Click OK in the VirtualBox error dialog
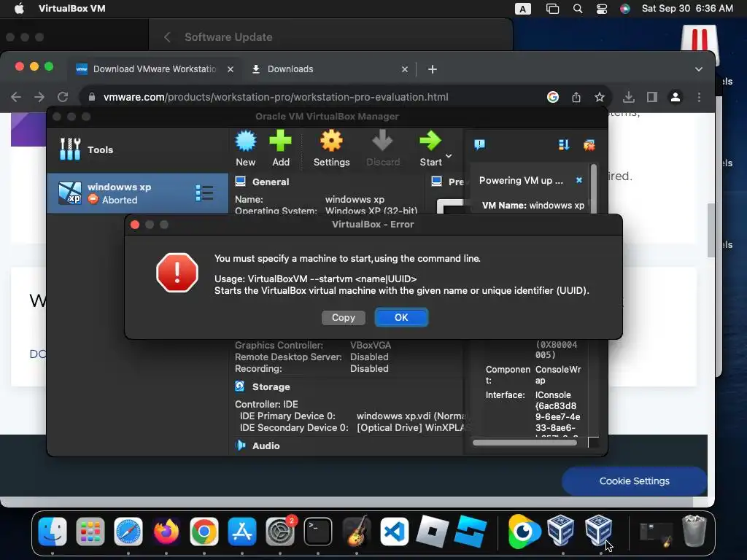Image resolution: width=747 pixels, height=560 pixels. point(401,318)
